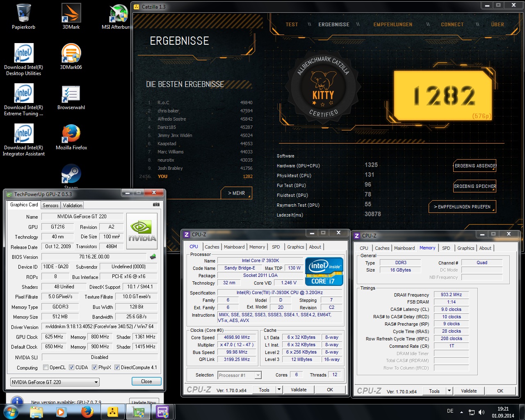Open Download Intel Desktop Utilities shortcut
The image size is (525, 420).
[x=23, y=59]
